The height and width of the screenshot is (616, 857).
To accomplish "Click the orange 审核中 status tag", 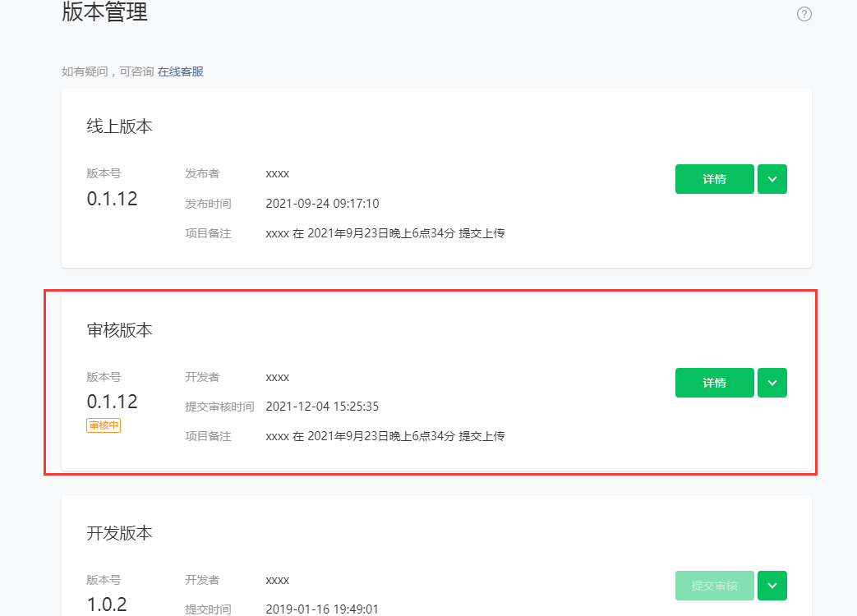I will click(x=104, y=425).
